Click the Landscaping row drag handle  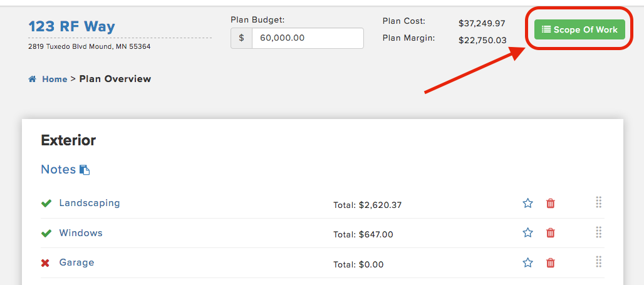pyautogui.click(x=598, y=202)
